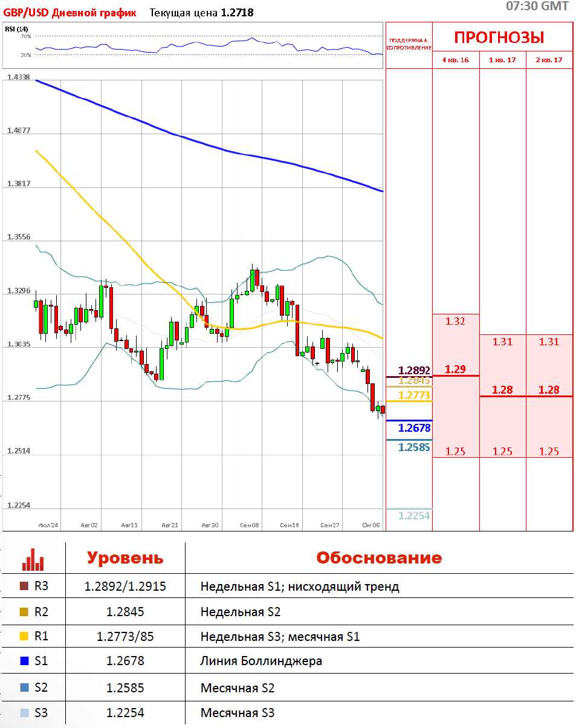This screenshot has height=728, width=576.
Task: Click the Поддержка & Сопротивление header
Action: [409, 44]
